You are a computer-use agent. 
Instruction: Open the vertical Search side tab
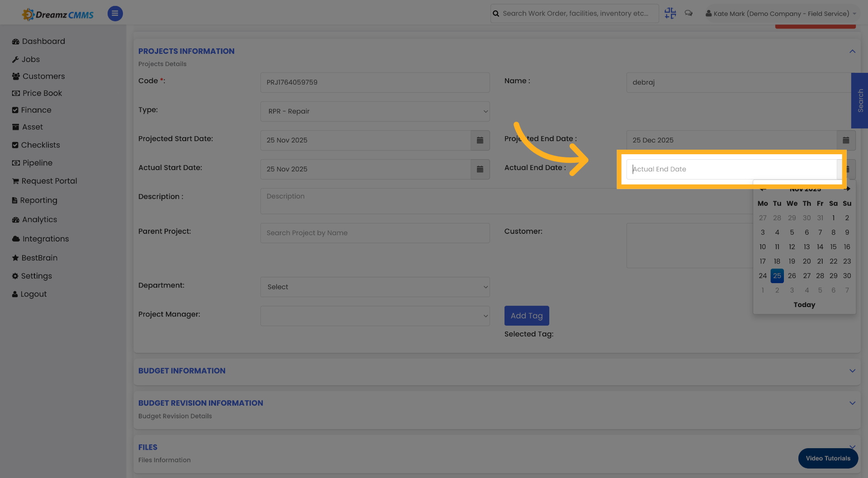(x=860, y=100)
